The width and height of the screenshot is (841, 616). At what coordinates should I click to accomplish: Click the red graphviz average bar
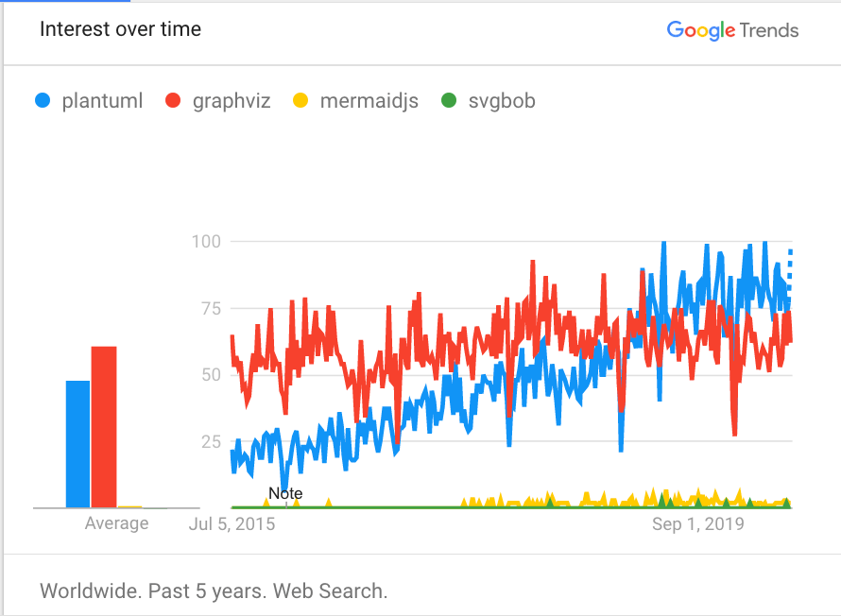point(104,427)
